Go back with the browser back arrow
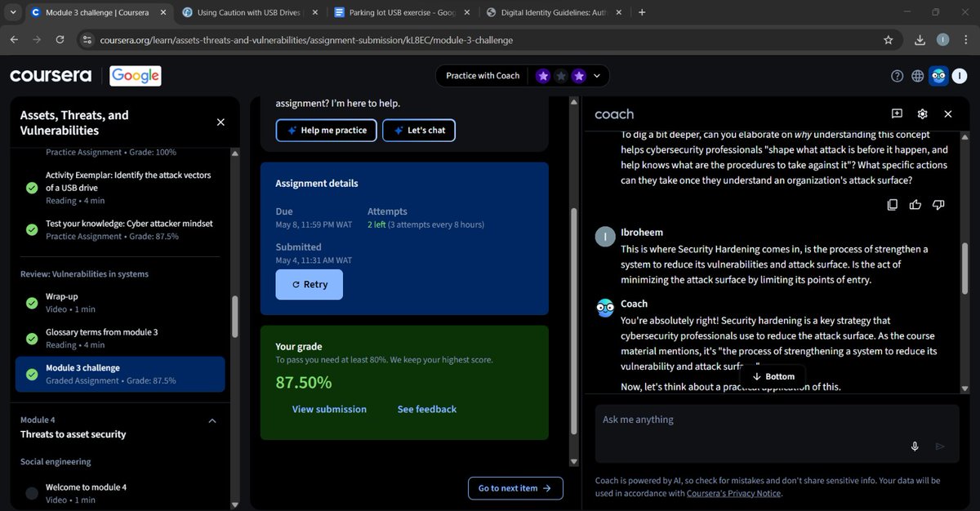Image resolution: width=980 pixels, height=511 pixels. click(15, 39)
